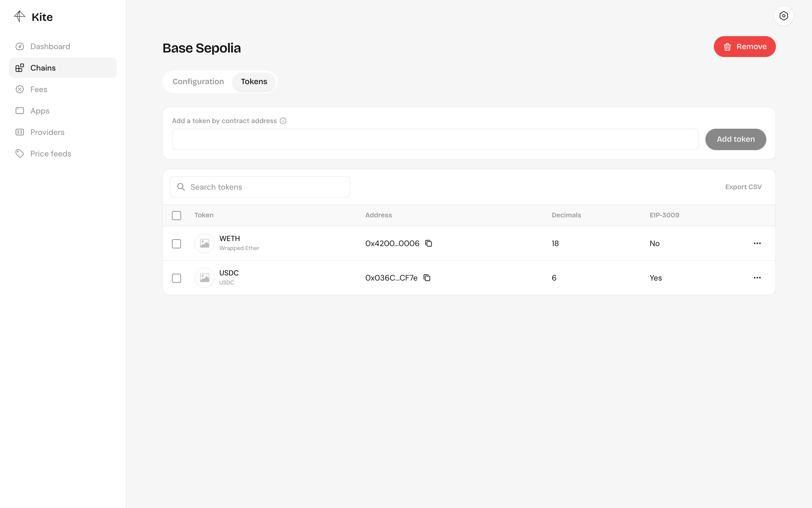The height and width of the screenshot is (508, 812).
Task: Check the WETH row checkbox
Action: [x=176, y=244]
